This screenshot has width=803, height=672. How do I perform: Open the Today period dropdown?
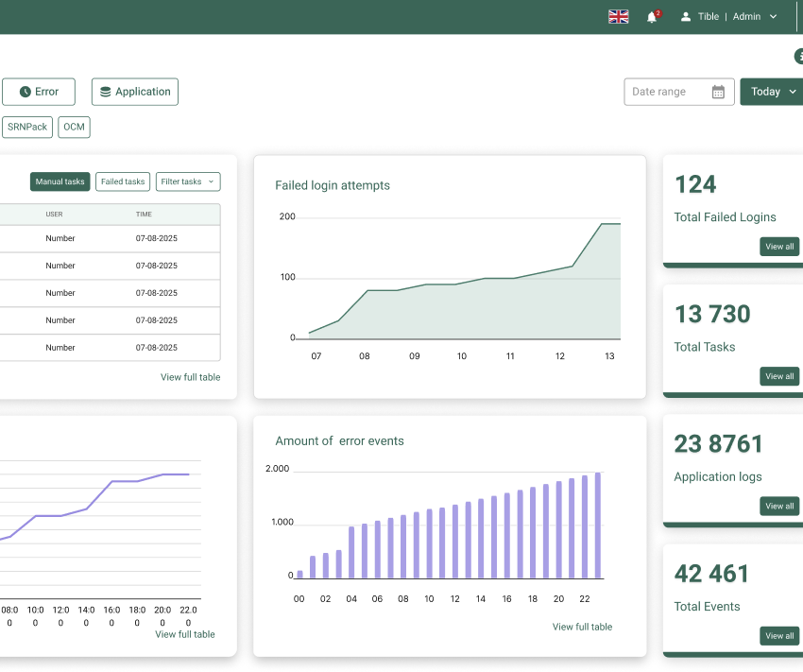[772, 92]
